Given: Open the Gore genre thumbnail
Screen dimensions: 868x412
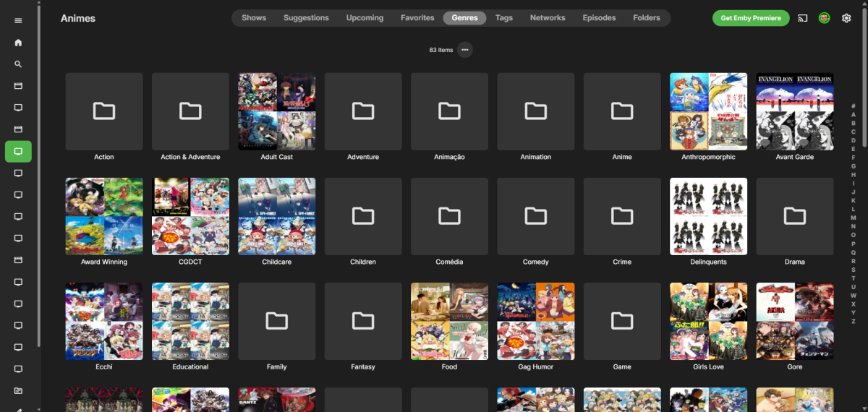Looking at the screenshot, I should point(795,321).
